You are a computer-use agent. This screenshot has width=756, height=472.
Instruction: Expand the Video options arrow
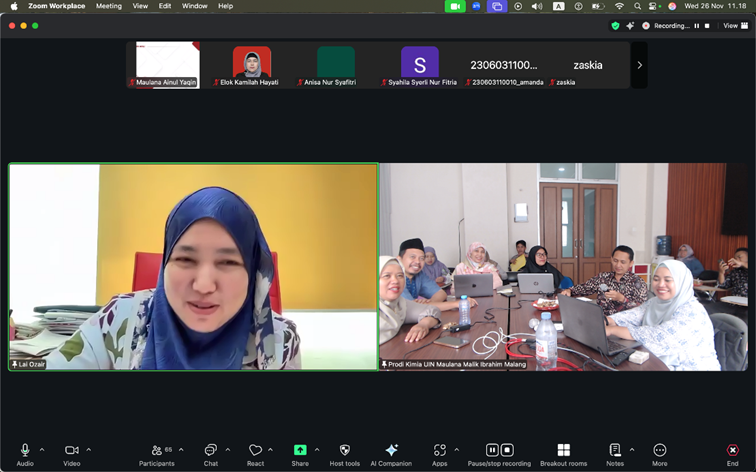click(89, 450)
